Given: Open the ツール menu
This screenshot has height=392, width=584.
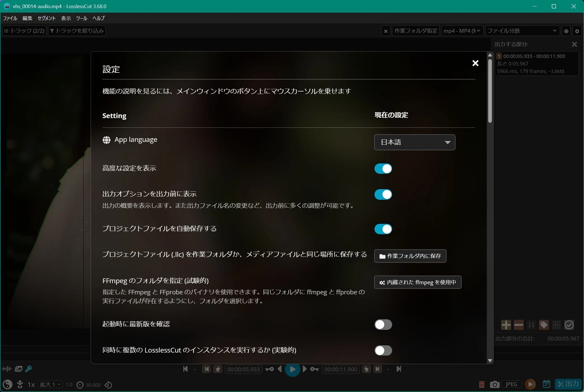Looking at the screenshot, I should tap(82, 18).
